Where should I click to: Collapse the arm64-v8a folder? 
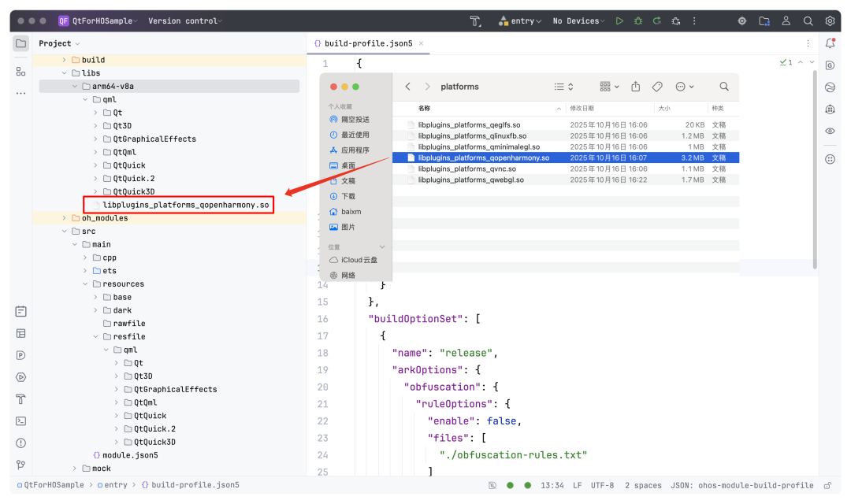(x=74, y=87)
